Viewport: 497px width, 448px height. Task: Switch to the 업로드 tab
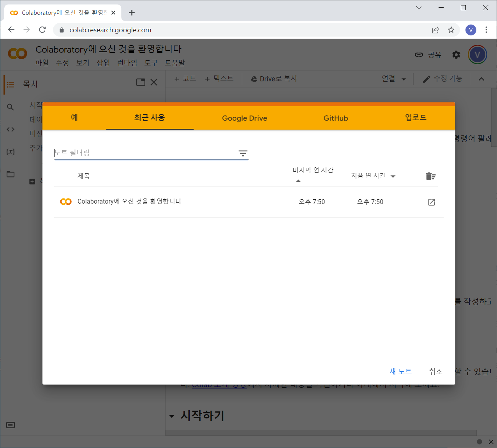416,118
